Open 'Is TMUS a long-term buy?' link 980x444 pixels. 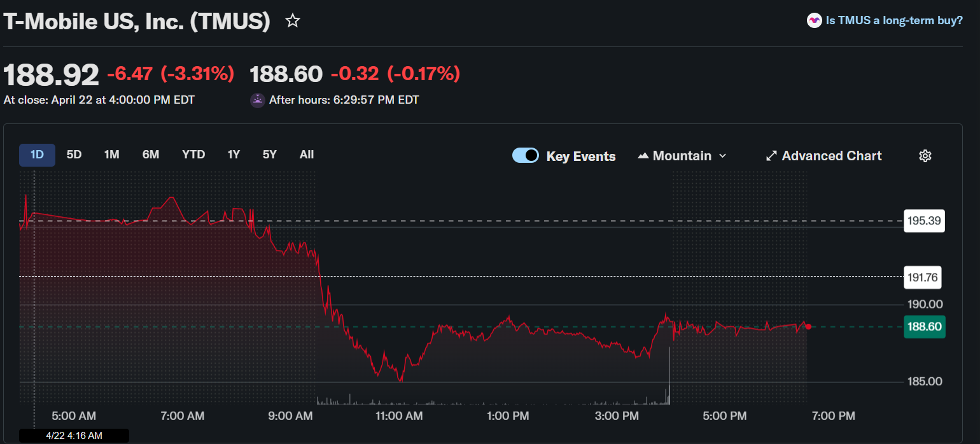(x=894, y=20)
